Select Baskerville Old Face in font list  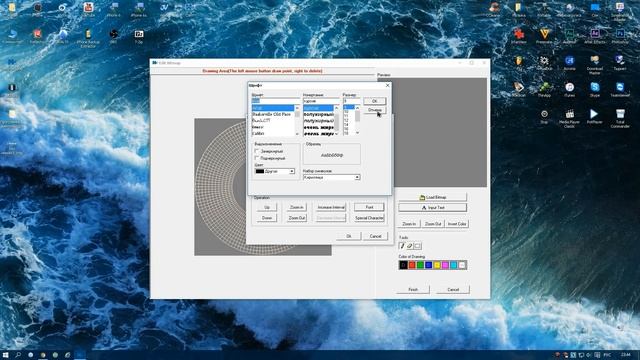coord(272,114)
